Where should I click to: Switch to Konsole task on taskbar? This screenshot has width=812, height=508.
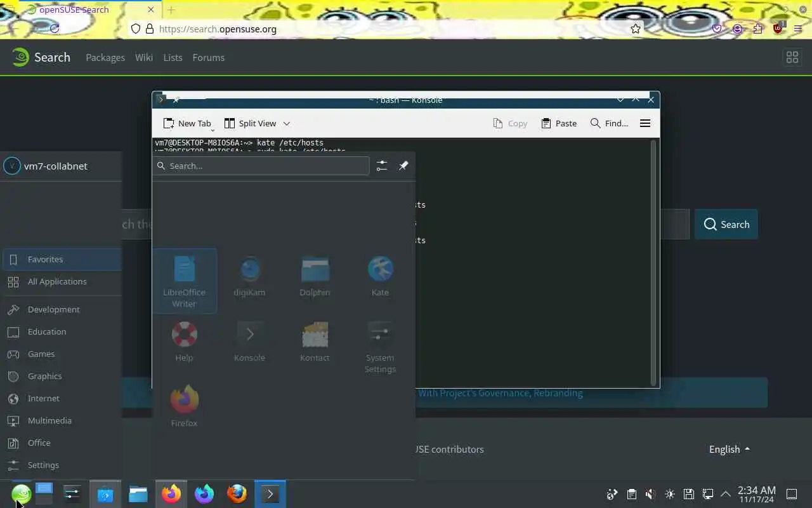[270, 494]
